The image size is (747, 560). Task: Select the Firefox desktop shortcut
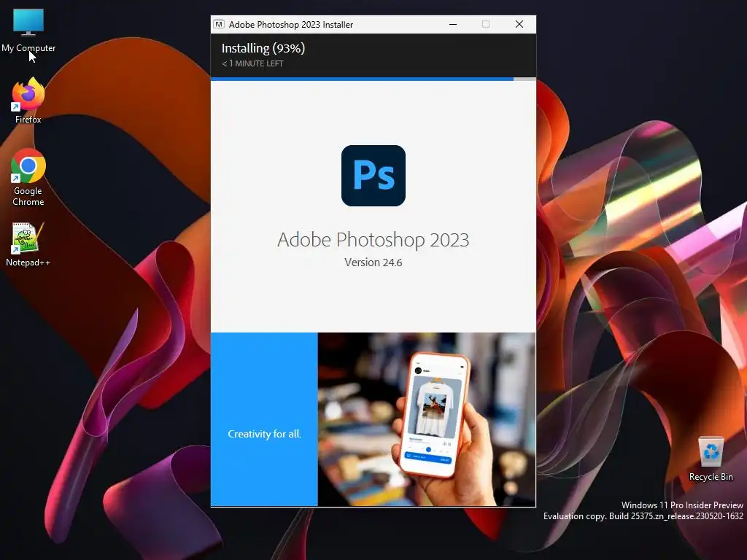coord(28,101)
